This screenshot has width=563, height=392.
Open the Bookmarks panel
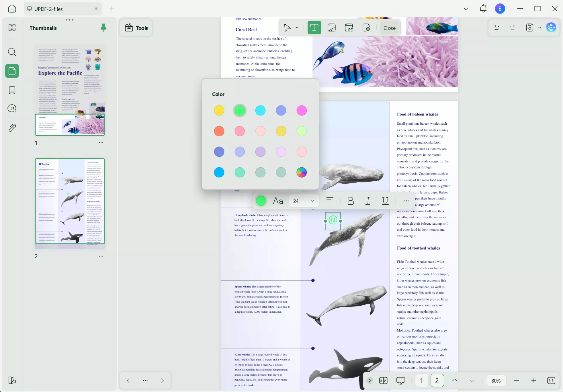coord(12,90)
